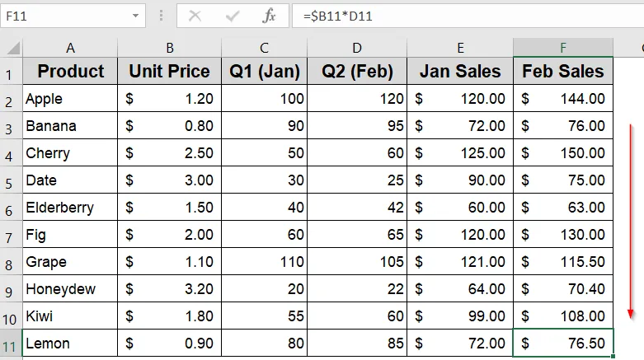Select column A header
Viewport: 644px width, 360px height.
click(x=70, y=48)
